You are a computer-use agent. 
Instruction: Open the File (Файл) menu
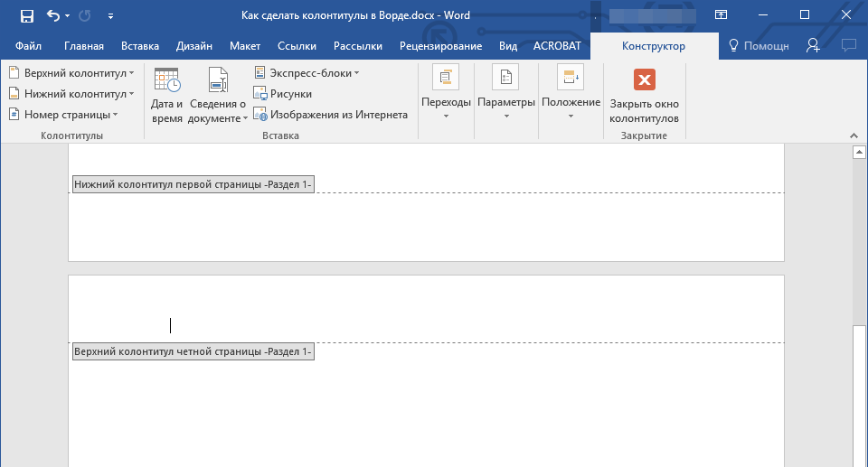[x=27, y=46]
